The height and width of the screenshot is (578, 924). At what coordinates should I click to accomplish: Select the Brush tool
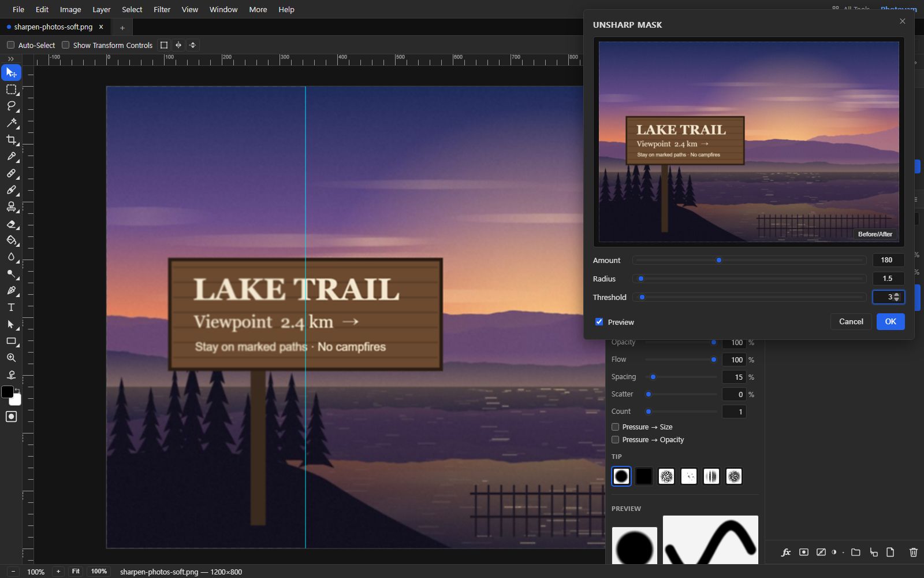click(11, 190)
